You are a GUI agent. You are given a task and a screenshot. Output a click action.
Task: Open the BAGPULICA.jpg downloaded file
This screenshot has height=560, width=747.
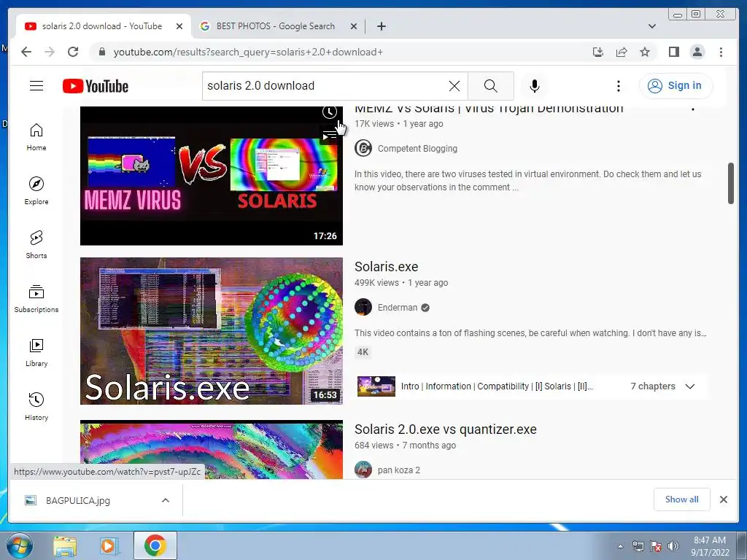point(77,500)
